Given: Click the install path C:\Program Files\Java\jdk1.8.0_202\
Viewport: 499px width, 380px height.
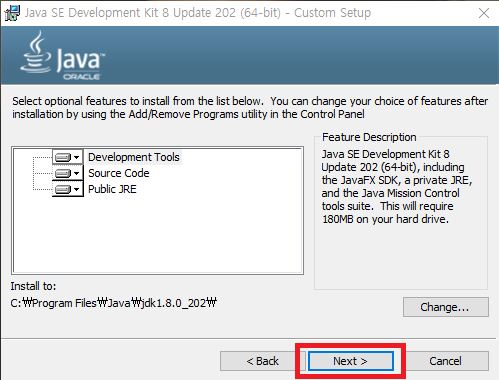Looking at the screenshot, I should [114, 303].
